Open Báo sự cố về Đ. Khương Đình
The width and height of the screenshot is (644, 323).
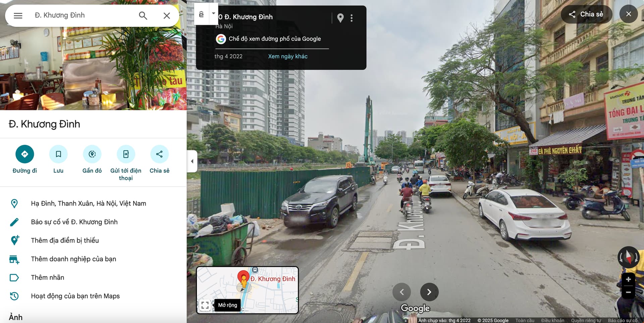click(x=74, y=222)
